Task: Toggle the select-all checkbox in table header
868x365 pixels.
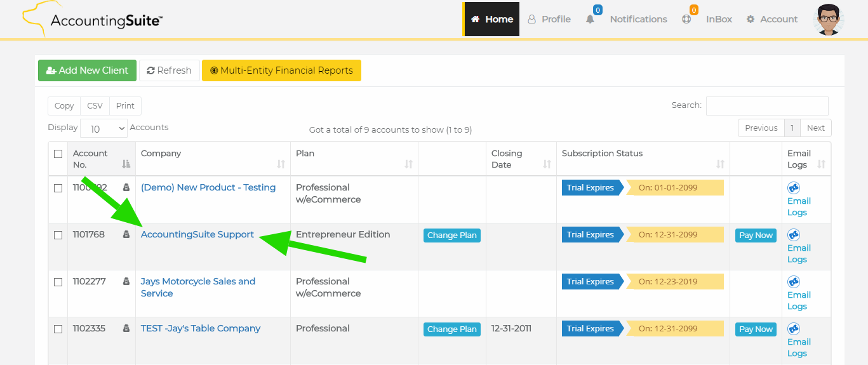Action: [58, 154]
